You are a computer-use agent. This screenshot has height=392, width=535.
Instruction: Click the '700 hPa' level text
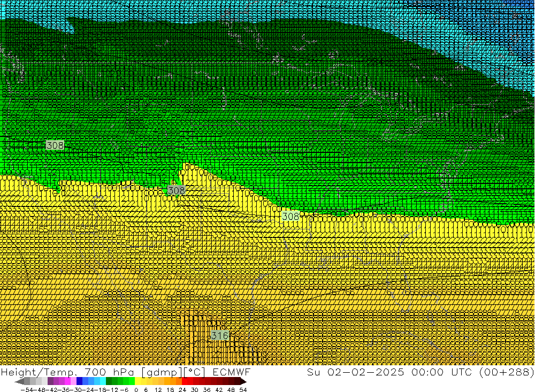click(x=109, y=372)
